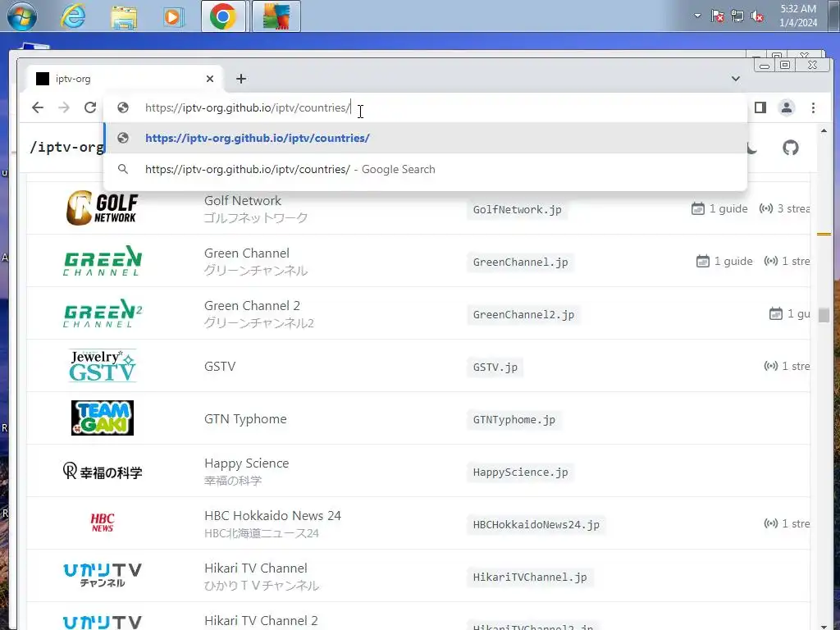Screen dimensions: 840x630
Task: Select the Green Channel 2 name
Action: tap(252, 306)
